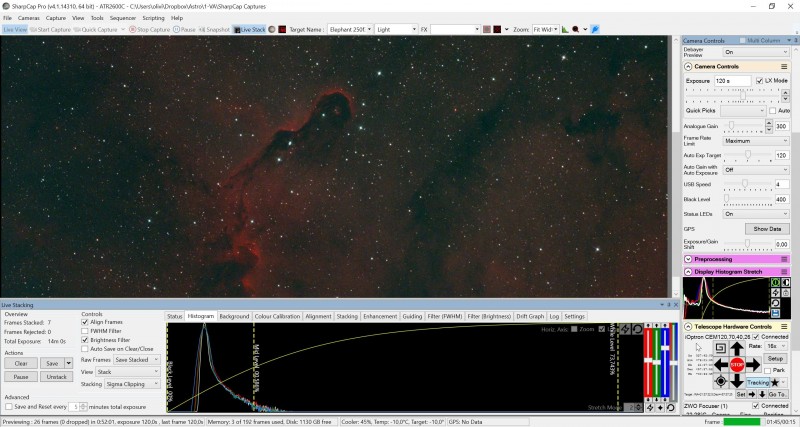Image resolution: width=800 pixels, height=427 pixels.
Task: Click the Analogue Gain slider
Action: coord(744,125)
